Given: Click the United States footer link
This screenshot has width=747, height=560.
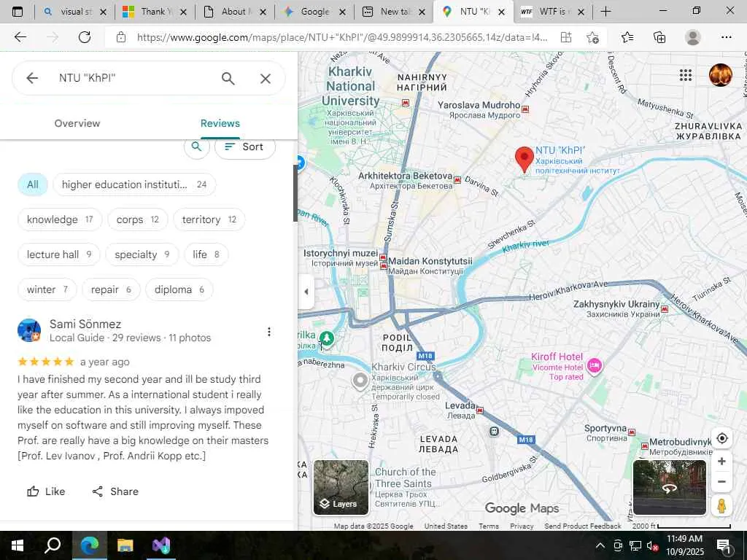Looking at the screenshot, I should point(446,526).
